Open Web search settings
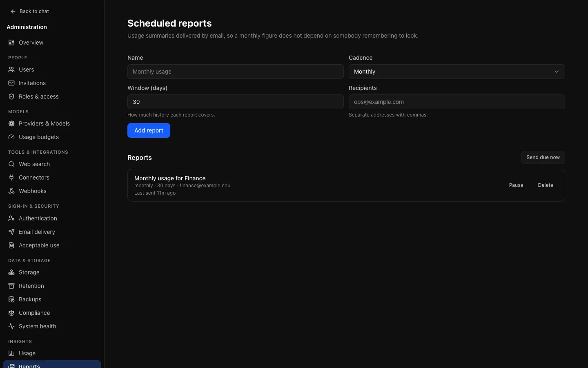 (52, 164)
